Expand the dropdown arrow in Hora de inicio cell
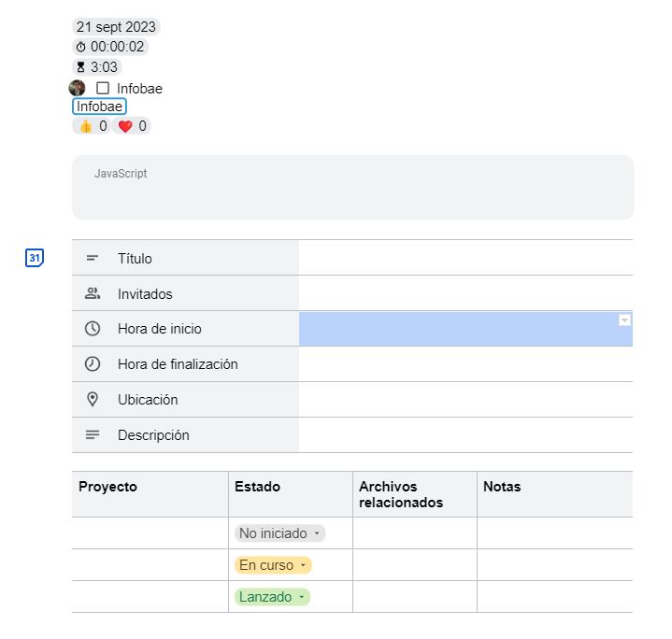Image resolution: width=672 pixels, height=639 pixels. [x=624, y=320]
